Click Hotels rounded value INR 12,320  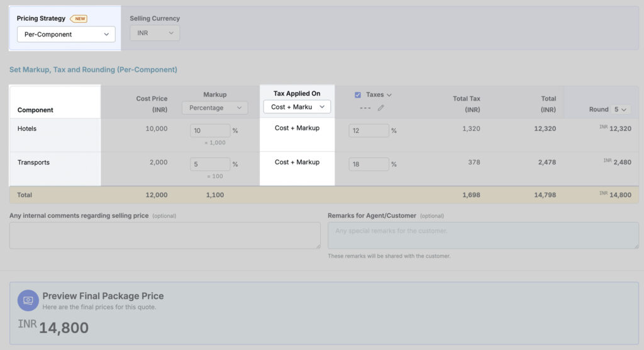[615, 128]
